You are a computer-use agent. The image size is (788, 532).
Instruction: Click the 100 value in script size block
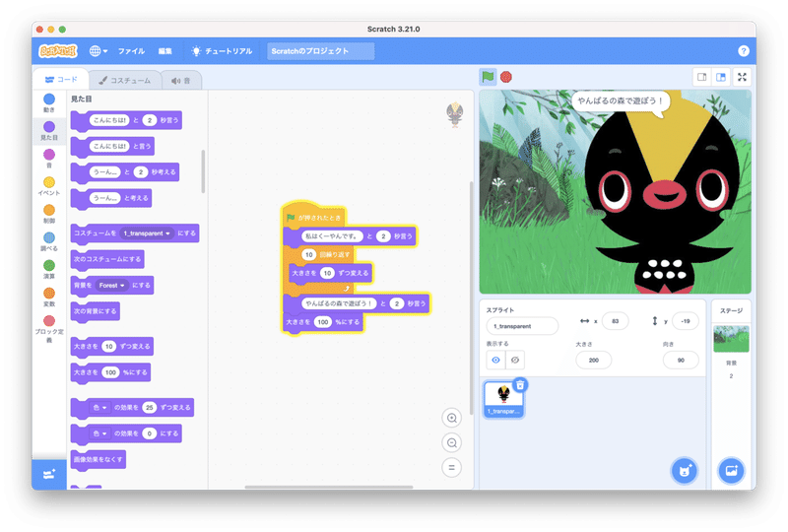[323, 322]
